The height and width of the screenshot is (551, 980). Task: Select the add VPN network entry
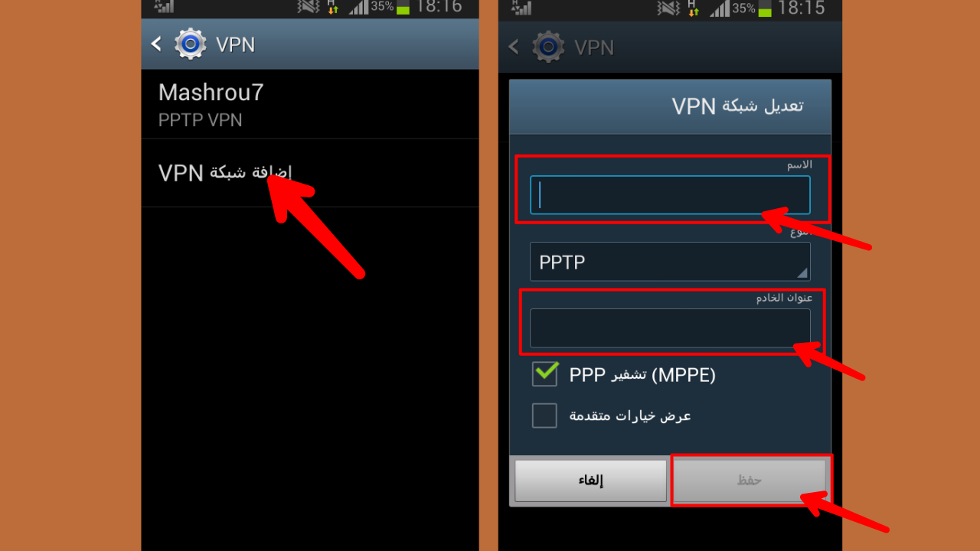310,173
